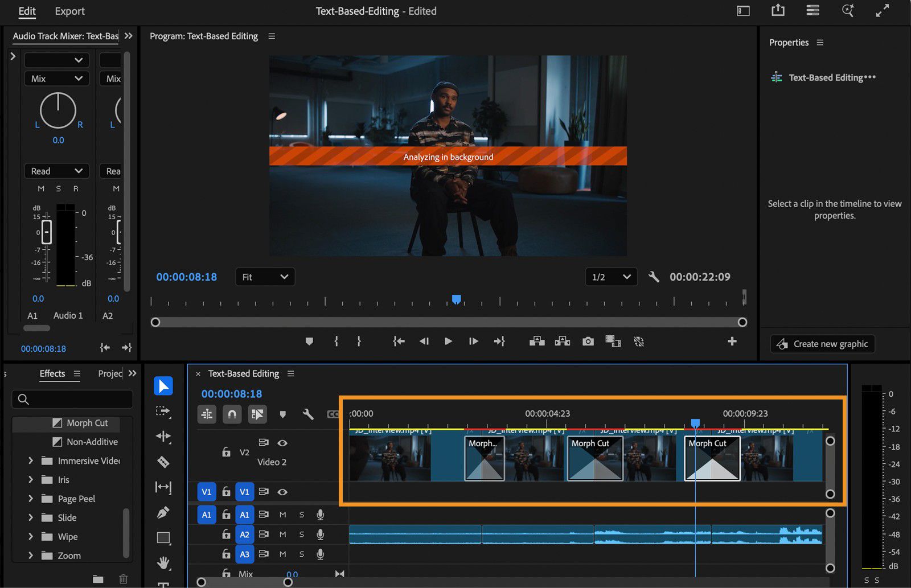Screen dimensions: 911x588
Task: Export a frame with the camera icon
Action: (588, 341)
